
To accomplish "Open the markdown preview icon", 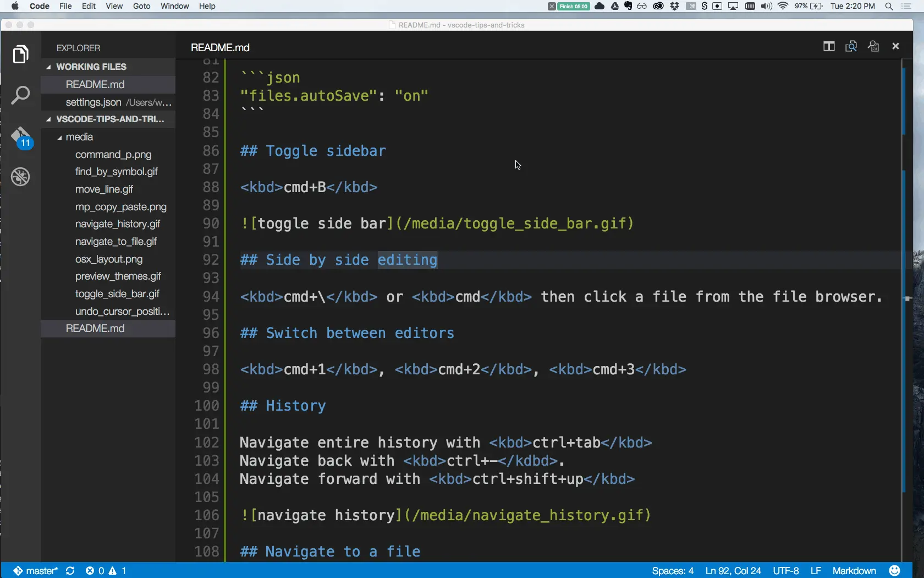I will tap(851, 46).
